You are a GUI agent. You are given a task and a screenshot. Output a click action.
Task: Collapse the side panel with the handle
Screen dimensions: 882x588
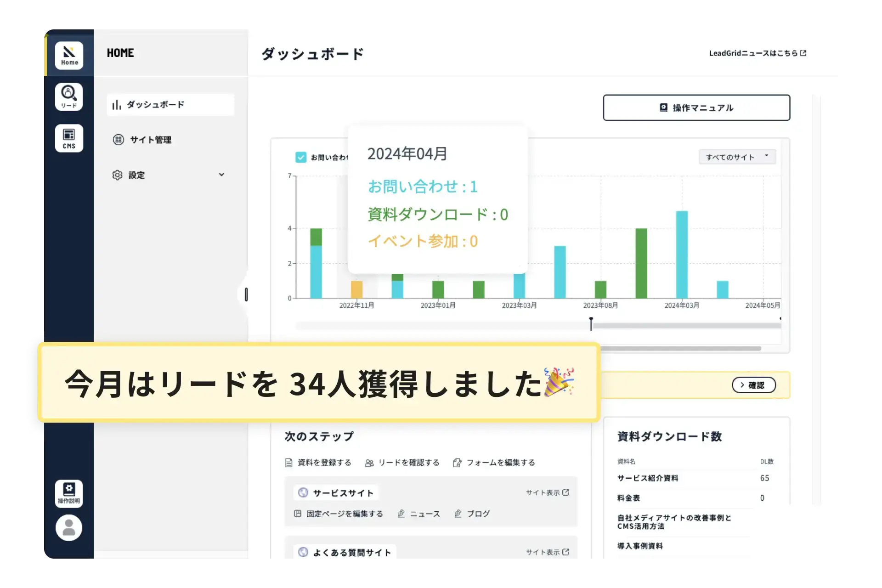pyautogui.click(x=246, y=294)
